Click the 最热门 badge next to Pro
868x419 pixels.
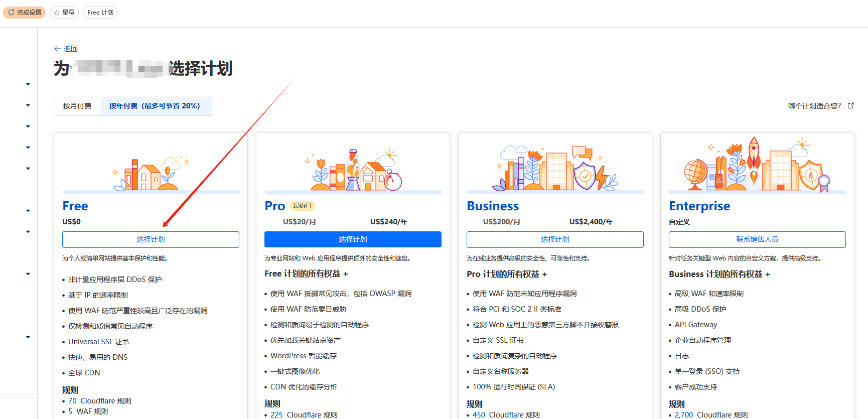302,206
